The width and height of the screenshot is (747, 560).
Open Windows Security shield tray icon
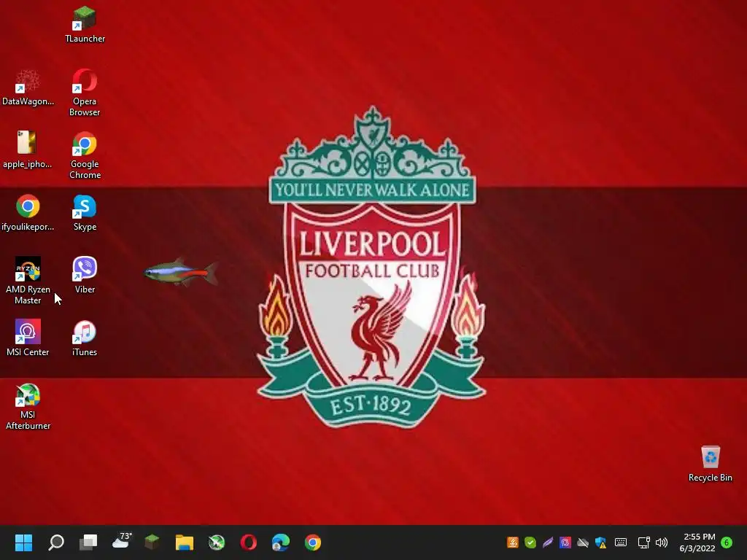click(600, 542)
